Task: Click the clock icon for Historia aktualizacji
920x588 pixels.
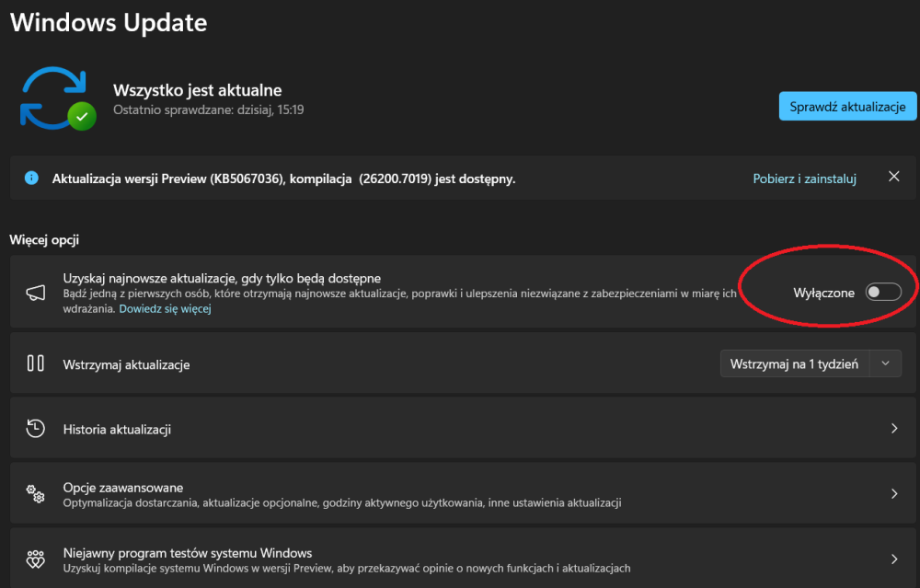Action: coord(35,428)
